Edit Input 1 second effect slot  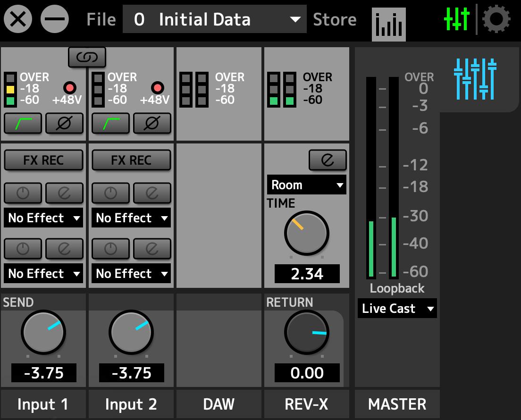(x=64, y=249)
